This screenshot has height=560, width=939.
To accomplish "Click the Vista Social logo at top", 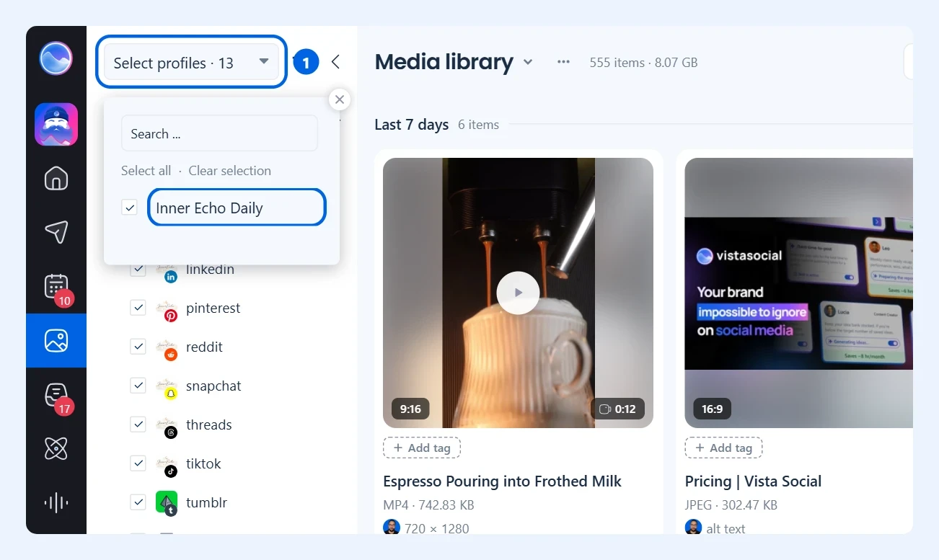I will tap(56, 58).
